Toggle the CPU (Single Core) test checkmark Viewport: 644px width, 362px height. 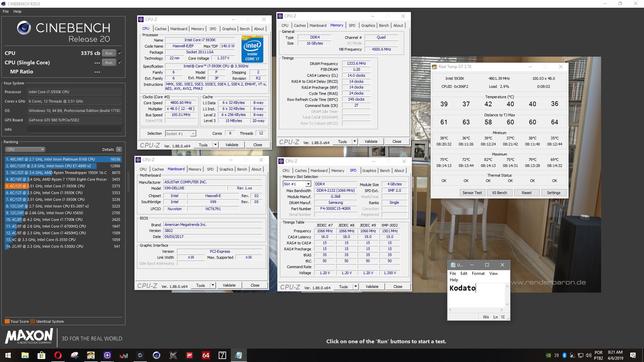click(x=120, y=62)
